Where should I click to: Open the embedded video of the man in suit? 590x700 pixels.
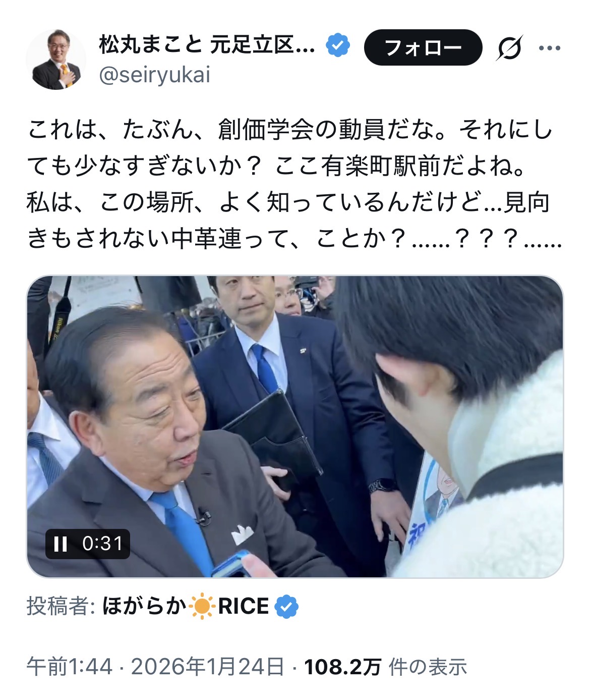pos(295,426)
